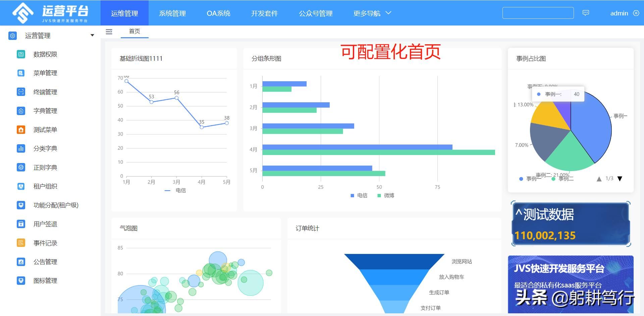Click the 终端管理 sidebar icon
Image resolution: width=644 pixels, height=316 pixels.
point(21,92)
